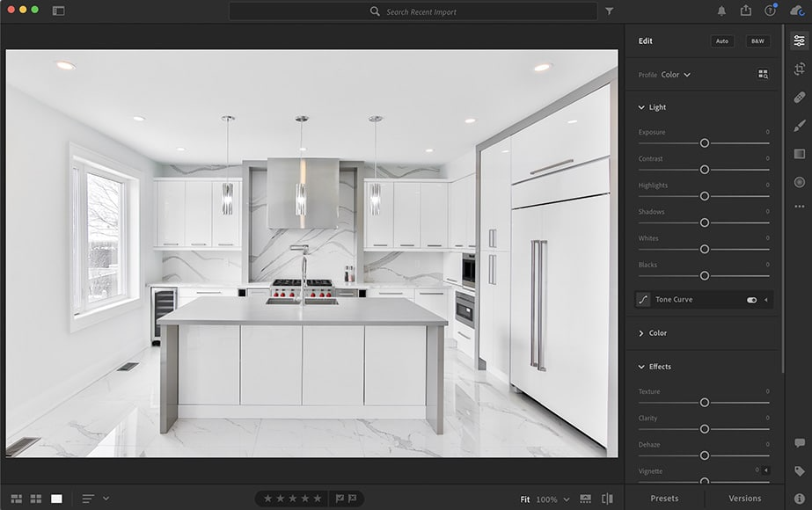Rate the photo five stars

coord(318,498)
